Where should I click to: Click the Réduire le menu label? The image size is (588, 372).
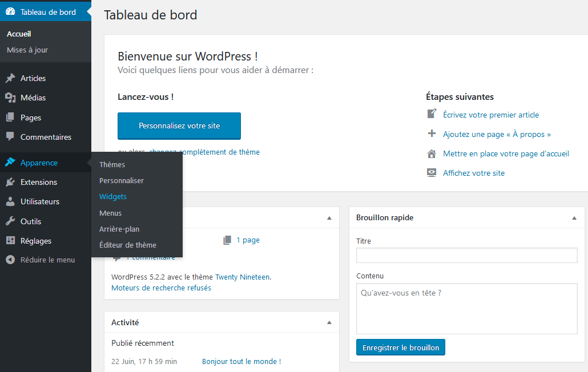[x=47, y=260]
